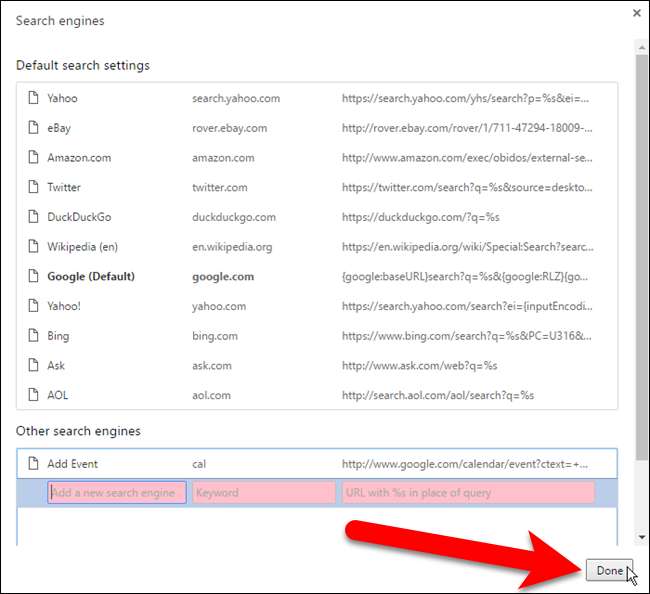This screenshot has height=594, width=650.
Task: Click the page icon beside AOL
Action: tap(33, 395)
